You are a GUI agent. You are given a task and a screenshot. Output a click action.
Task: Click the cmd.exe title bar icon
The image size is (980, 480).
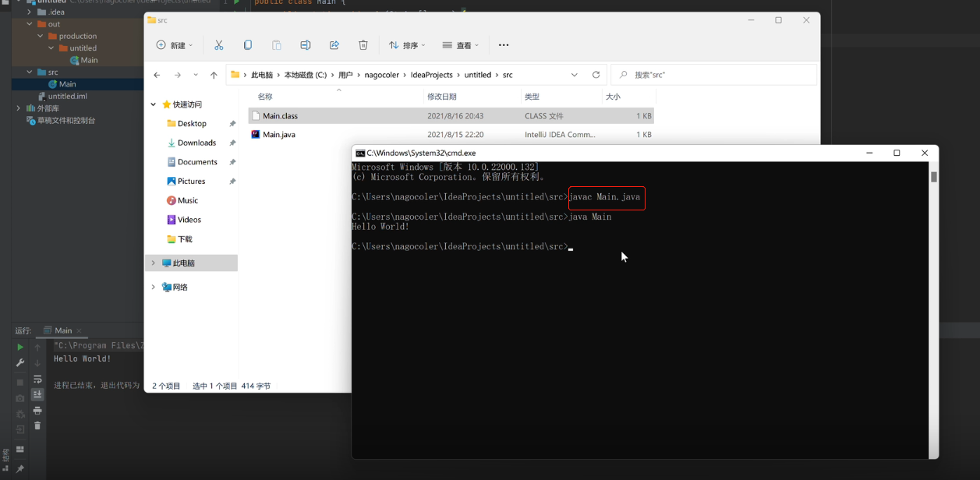coord(360,154)
